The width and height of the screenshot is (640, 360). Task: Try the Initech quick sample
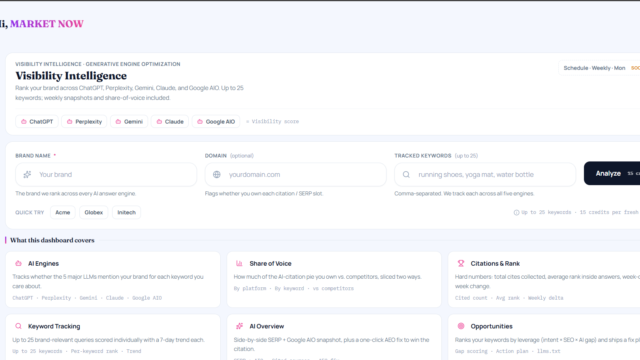(x=127, y=213)
